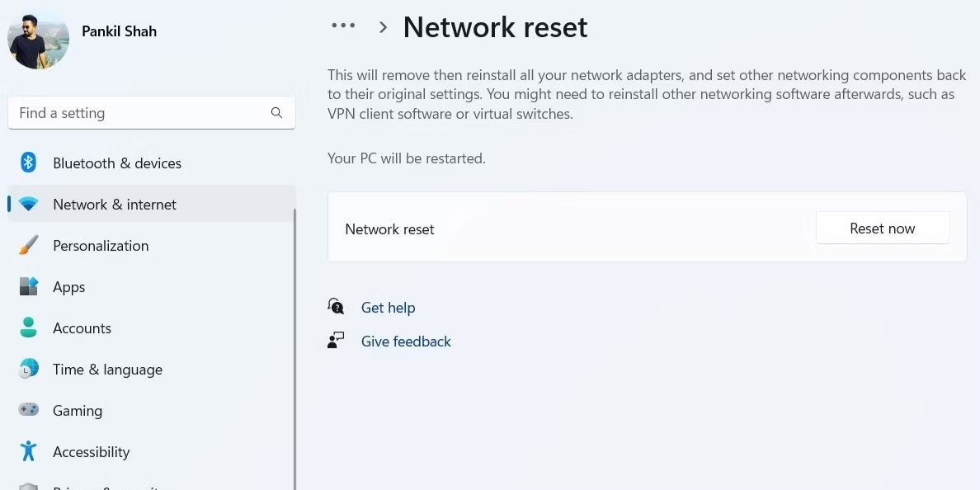Click the Personalization paintbrush icon
Viewport: 980px width, 490px height.
[x=29, y=245]
